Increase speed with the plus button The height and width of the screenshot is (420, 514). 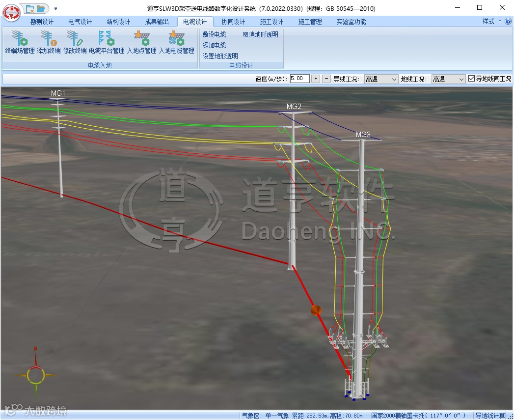tap(316, 79)
